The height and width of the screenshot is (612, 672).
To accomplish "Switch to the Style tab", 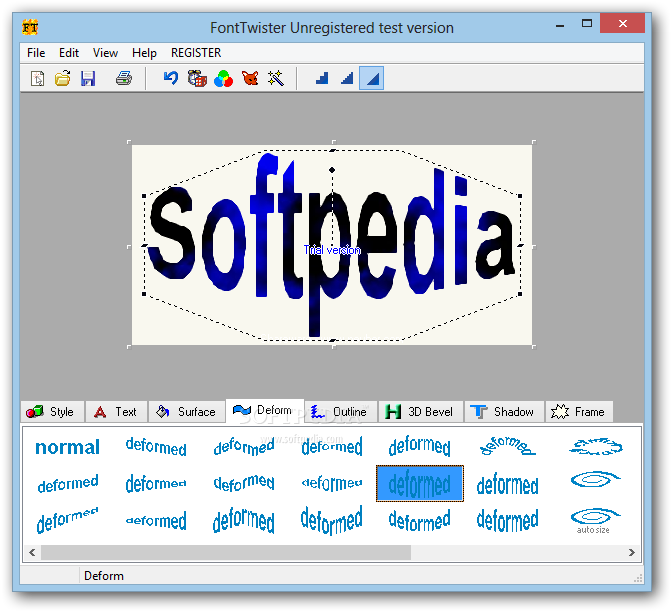I will pos(52,412).
